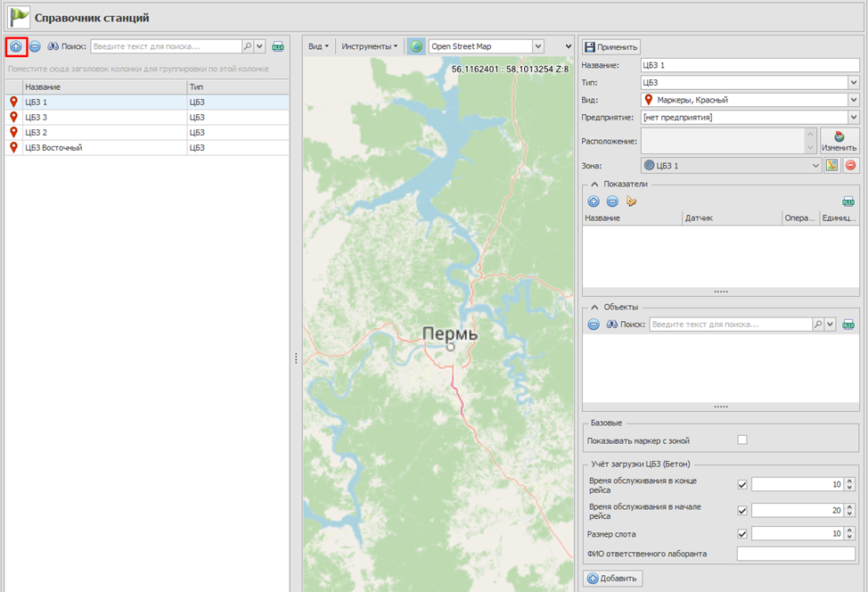Open the Open Street Map layer dropdown
This screenshot has height=592, width=868.
click(537, 46)
